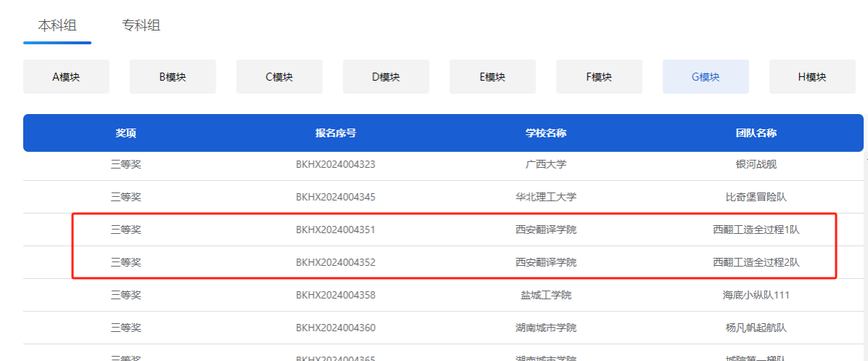Show results for F模块

tap(599, 77)
